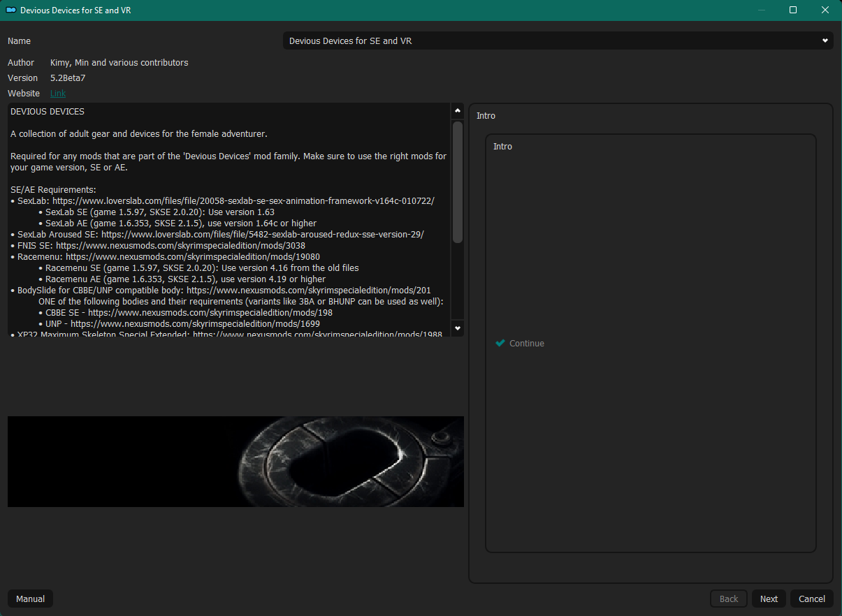Click the Cancel button
The image size is (842, 616).
812,599
